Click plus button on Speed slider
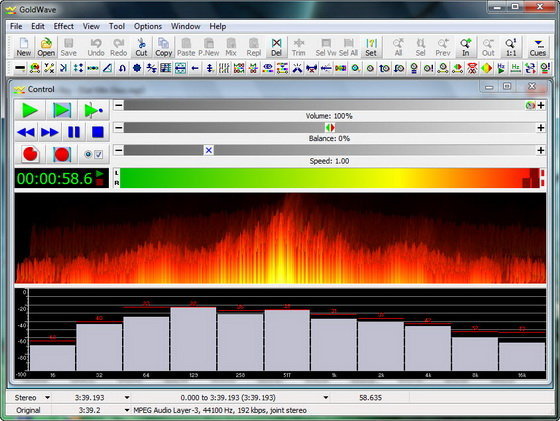 [x=541, y=150]
